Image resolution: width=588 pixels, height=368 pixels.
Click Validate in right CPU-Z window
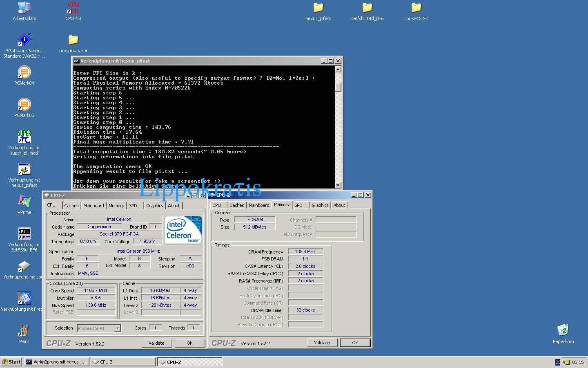[x=322, y=343]
